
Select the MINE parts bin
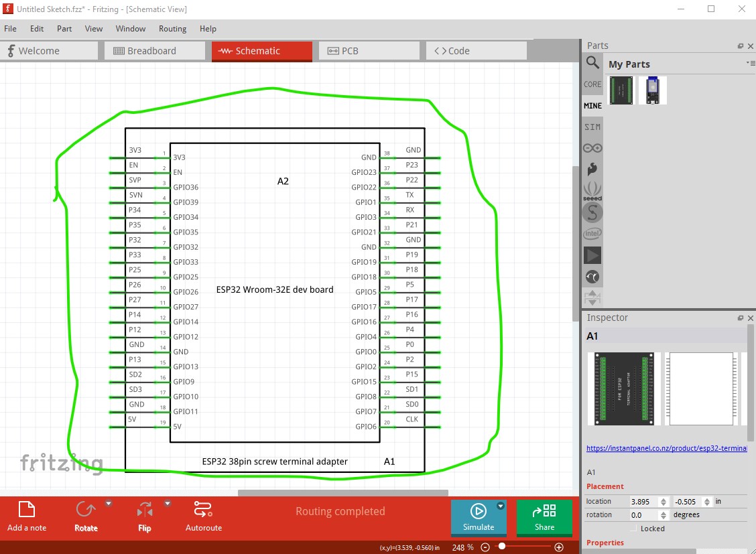pos(592,105)
